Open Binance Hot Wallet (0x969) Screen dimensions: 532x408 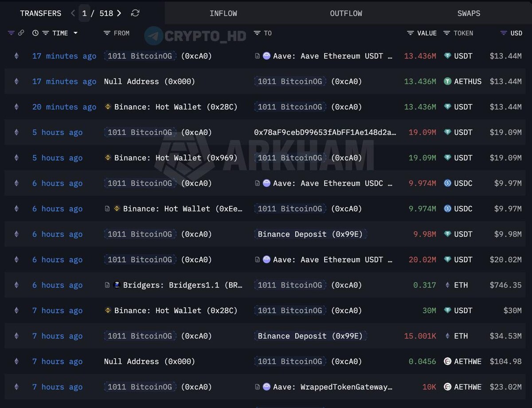point(176,157)
